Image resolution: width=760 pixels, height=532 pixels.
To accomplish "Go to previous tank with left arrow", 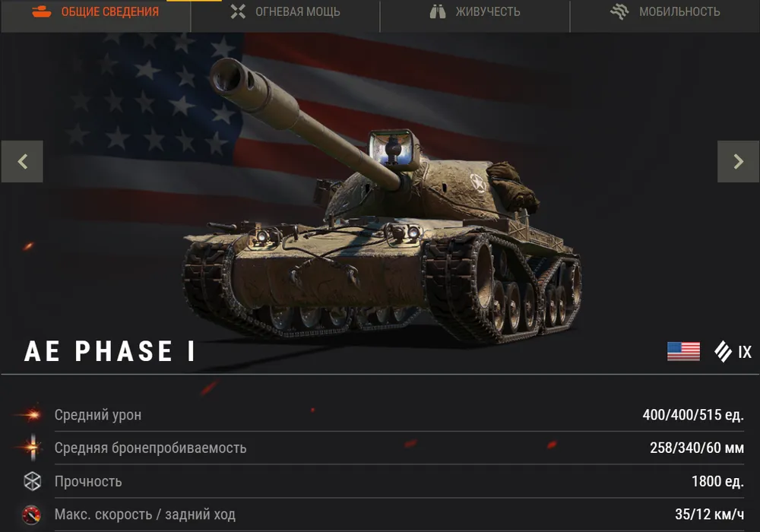I will (22, 161).
